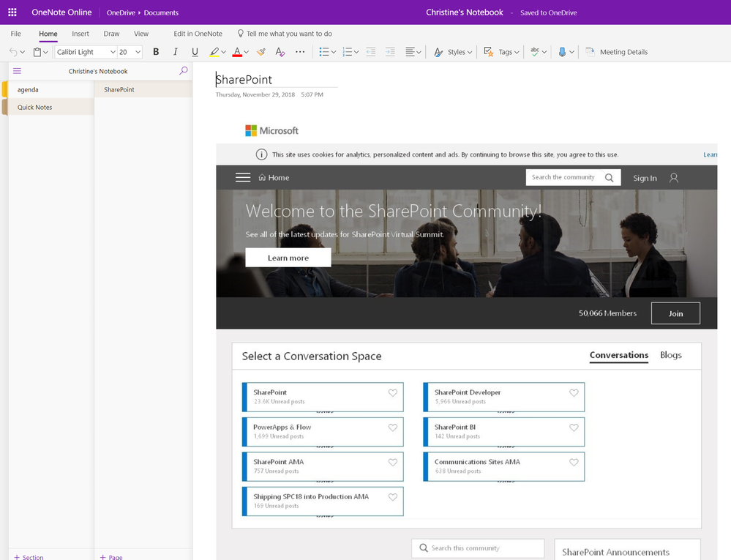This screenshot has width=731, height=560.
Task: Run the spelling check abc icon
Action: [535, 52]
